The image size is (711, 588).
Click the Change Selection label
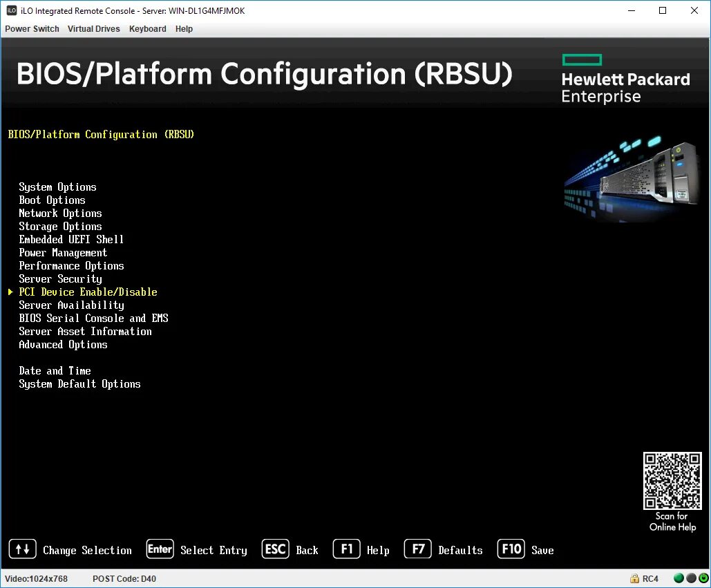click(88, 551)
